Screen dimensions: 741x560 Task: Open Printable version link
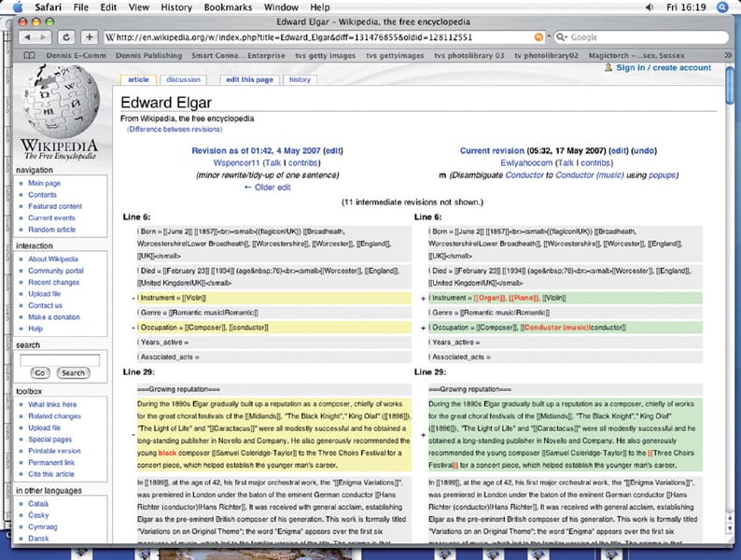point(54,451)
